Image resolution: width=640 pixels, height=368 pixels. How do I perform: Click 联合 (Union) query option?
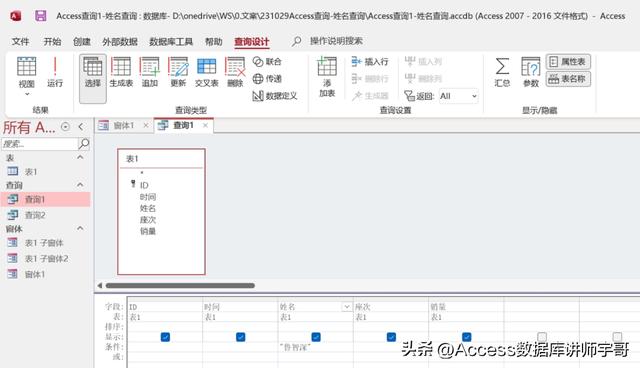click(x=267, y=62)
